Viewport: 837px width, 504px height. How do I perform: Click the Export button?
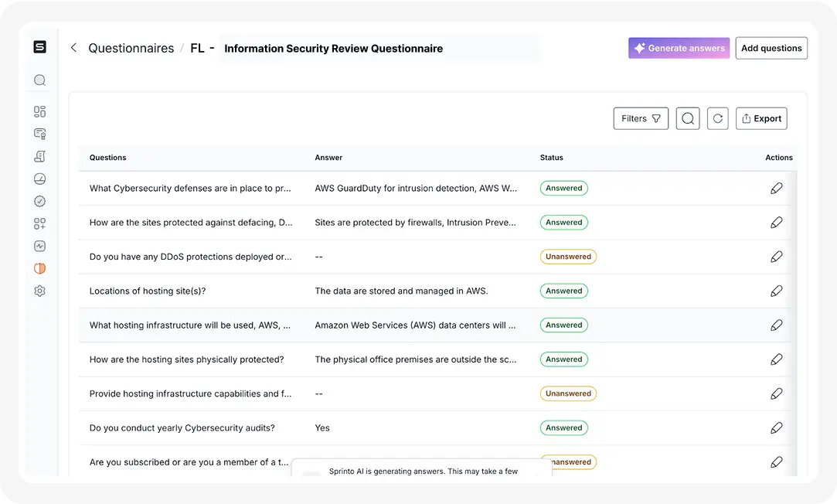(761, 118)
